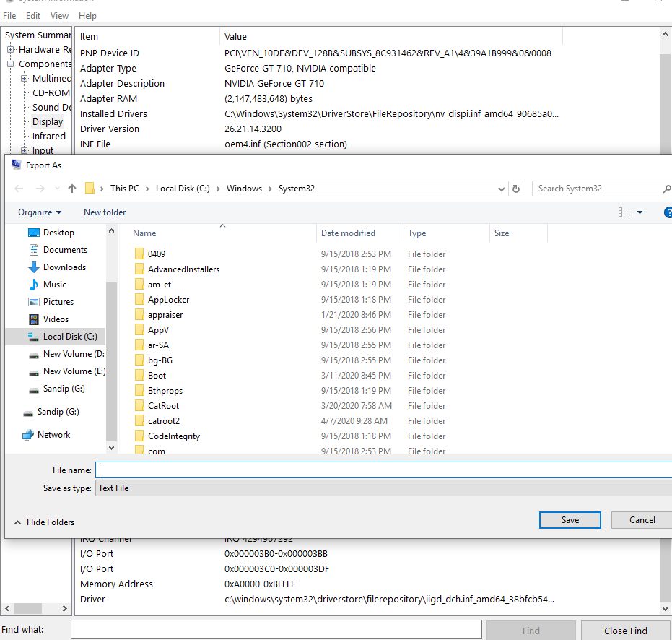
Task: Collapse the folder pane with Hide Folders
Action: point(43,522)
